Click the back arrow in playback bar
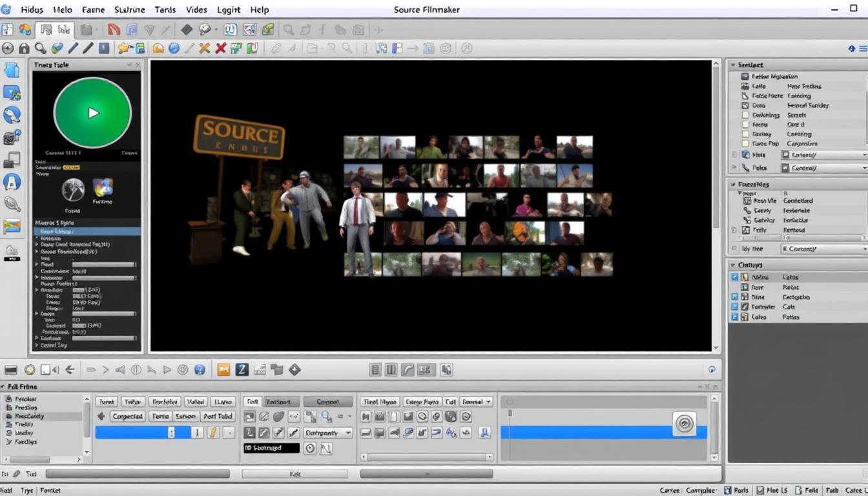Screen dimensions: 868x496 click(70, 369)
